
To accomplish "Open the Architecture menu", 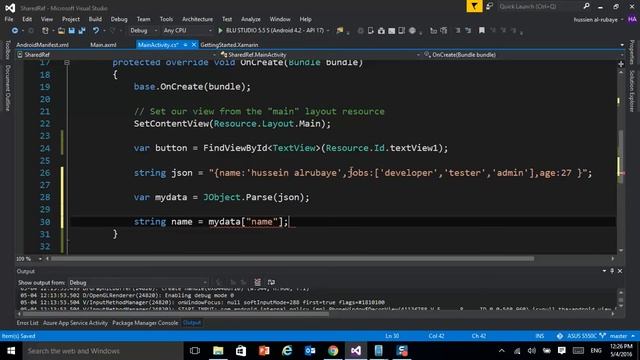I will click(x=198, y=19).
